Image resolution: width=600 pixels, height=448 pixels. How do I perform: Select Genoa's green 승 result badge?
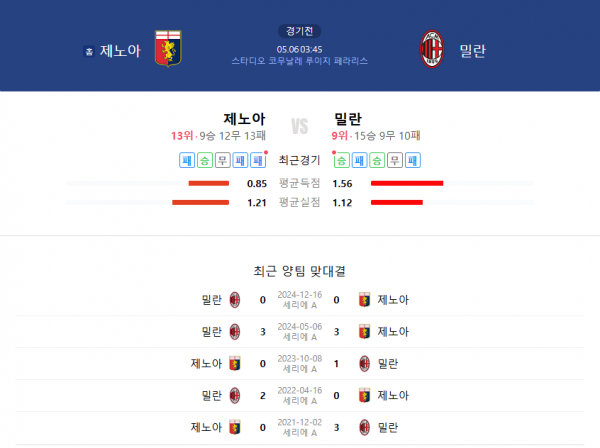pos(205,160)
